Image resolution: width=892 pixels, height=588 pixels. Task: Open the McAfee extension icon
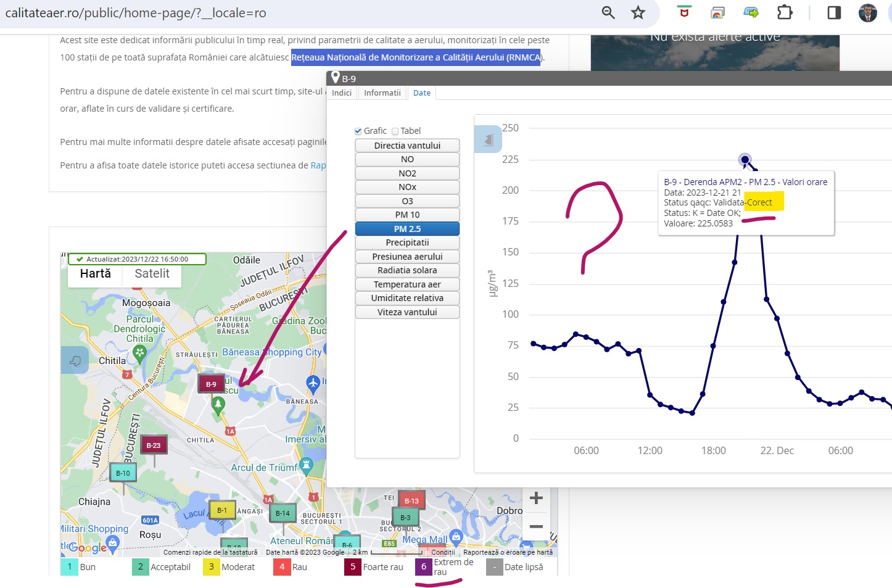tap(683, 13)
